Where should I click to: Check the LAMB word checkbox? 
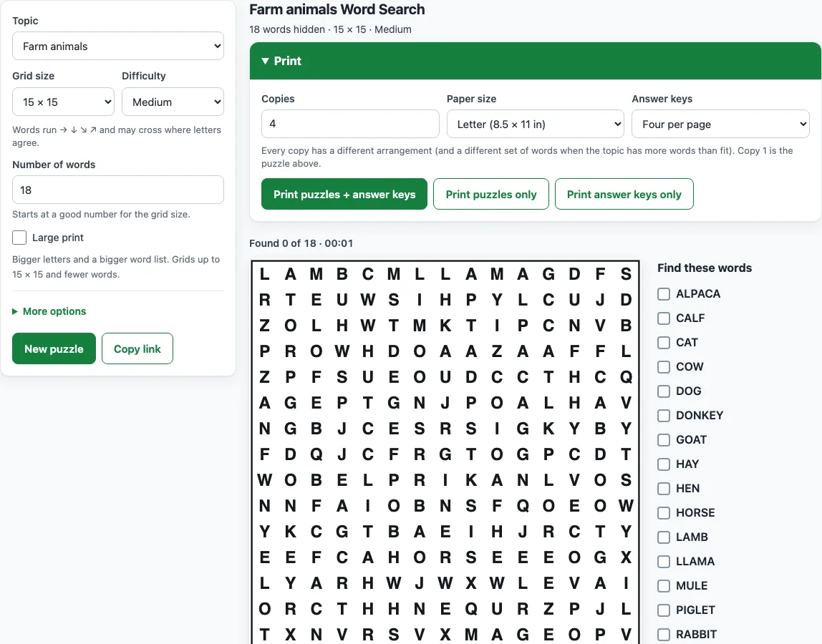tap(664, 537)
